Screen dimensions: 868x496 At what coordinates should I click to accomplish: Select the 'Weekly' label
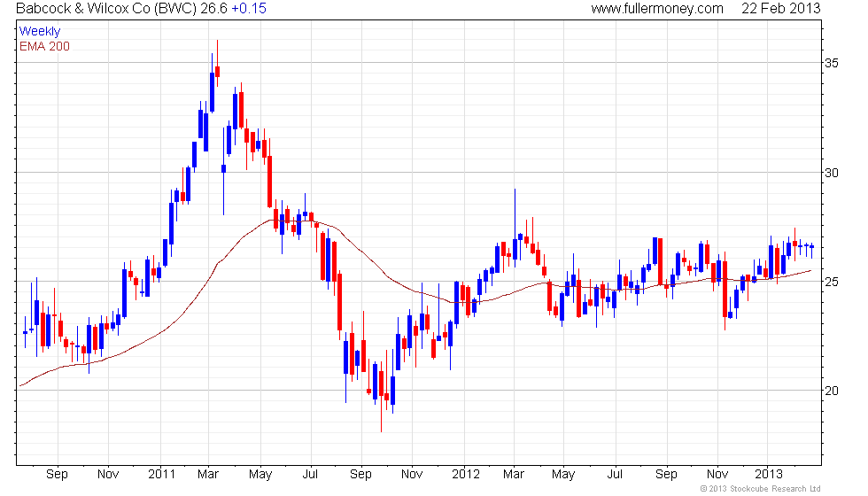(x=39, y=32)
